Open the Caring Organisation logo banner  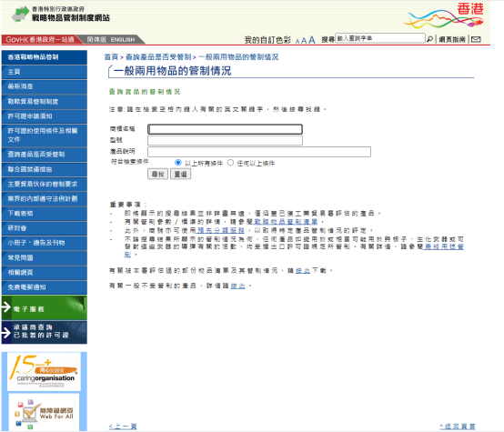pyautogui.click(x=44, y=372)
